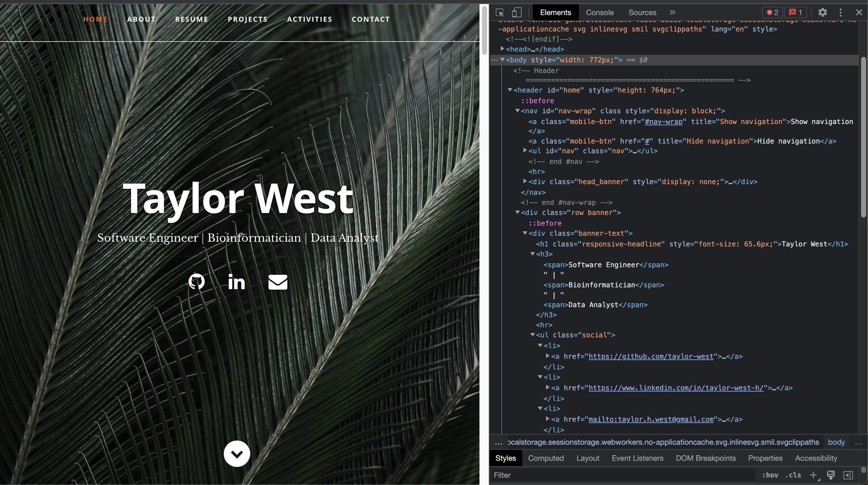Click the LinkedIn icon on the page
868x485 pixels.
coord(236,282)
